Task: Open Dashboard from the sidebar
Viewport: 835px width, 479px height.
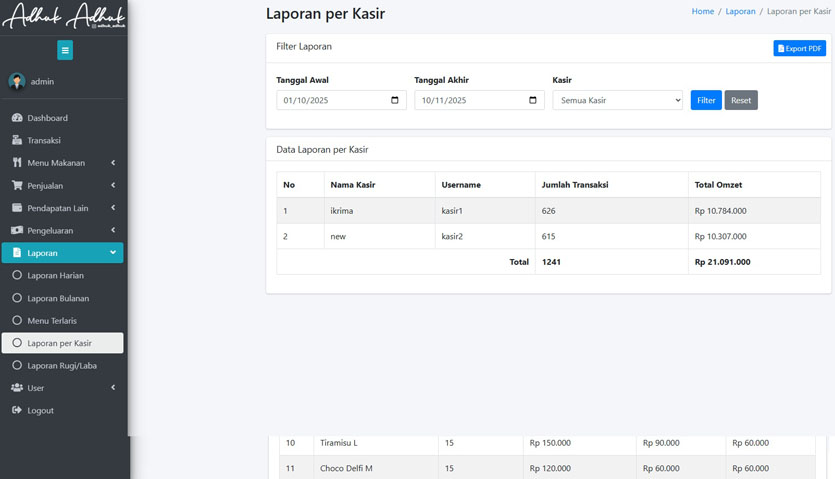Action: pos(47,118)
